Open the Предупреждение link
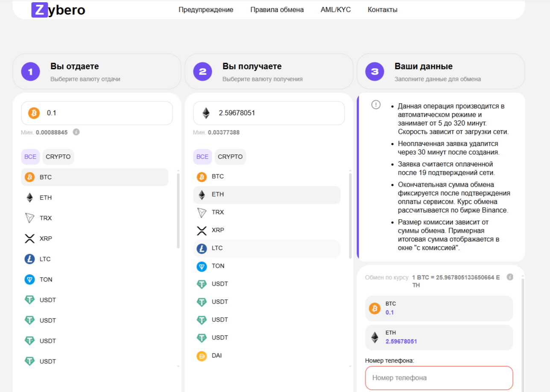 pos(206,9)
